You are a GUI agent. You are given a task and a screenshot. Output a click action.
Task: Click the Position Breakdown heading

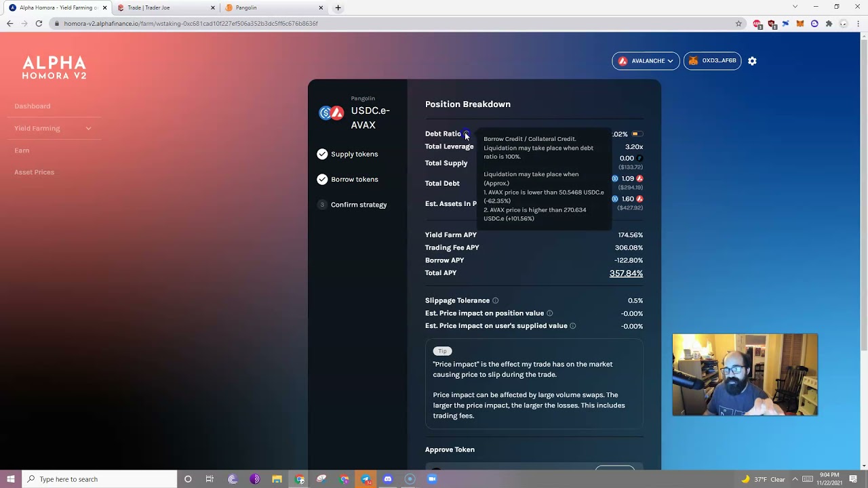(468, 104)
